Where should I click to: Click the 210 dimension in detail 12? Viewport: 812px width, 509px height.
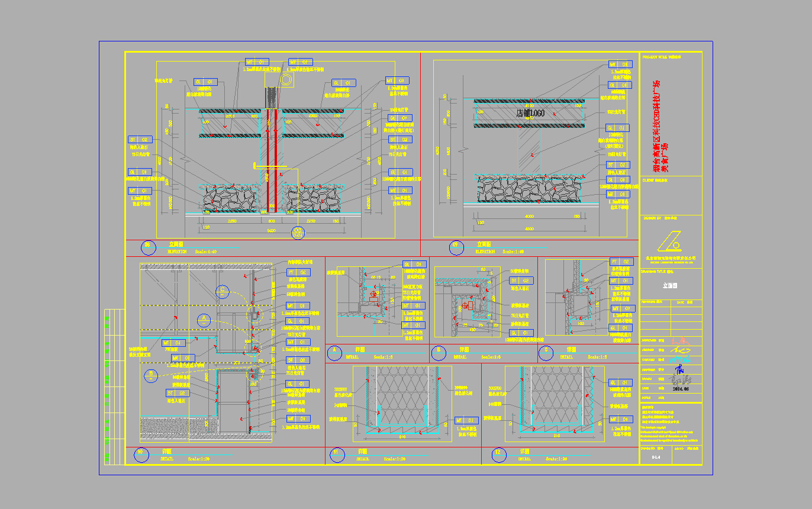point(556,436)
